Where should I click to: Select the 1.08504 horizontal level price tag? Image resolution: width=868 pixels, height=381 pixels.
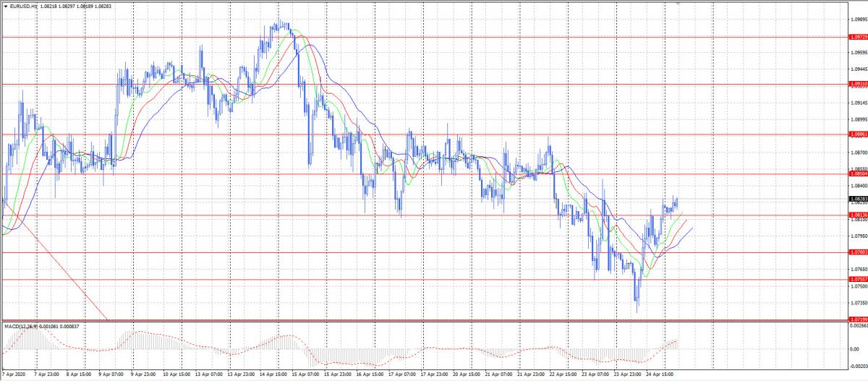(x=859, y=174)
